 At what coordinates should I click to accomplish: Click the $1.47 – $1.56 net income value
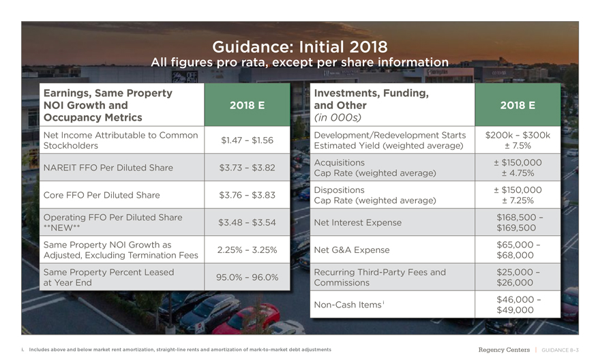247,140
